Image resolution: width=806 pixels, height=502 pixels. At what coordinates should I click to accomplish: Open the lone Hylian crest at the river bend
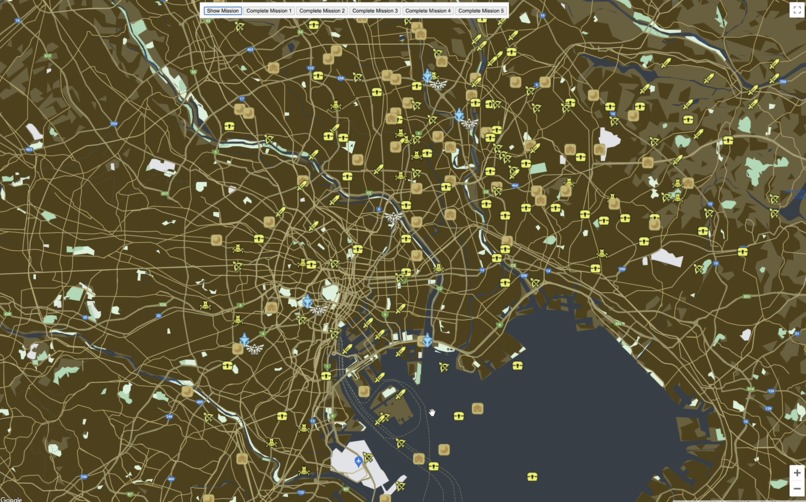pyautogui.click(x=394, y=217)
